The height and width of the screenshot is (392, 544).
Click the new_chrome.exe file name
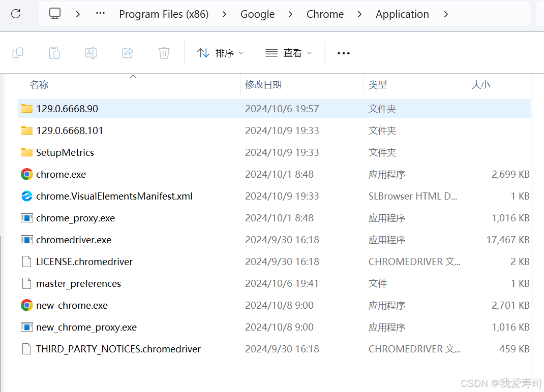(x=72, y=305)
